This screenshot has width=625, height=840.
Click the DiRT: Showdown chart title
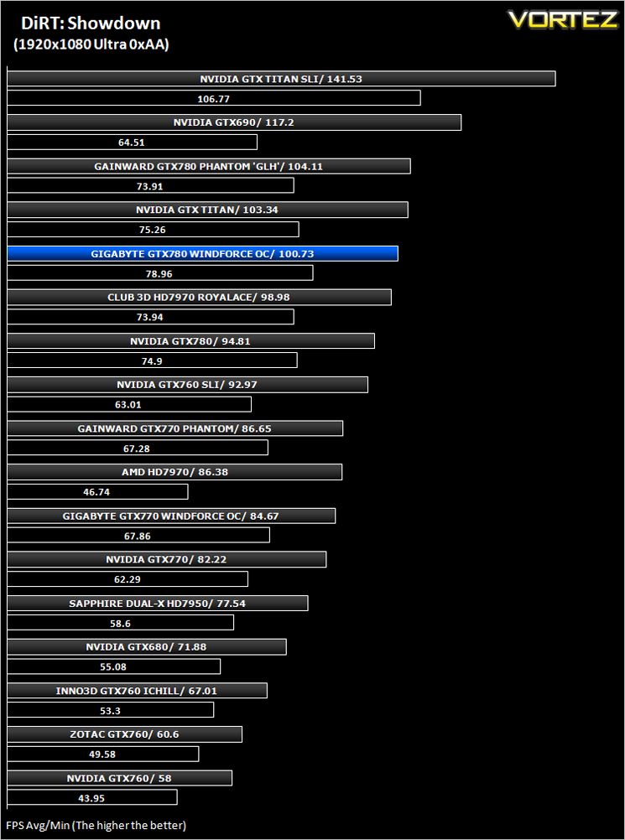(x=91, y=23)
